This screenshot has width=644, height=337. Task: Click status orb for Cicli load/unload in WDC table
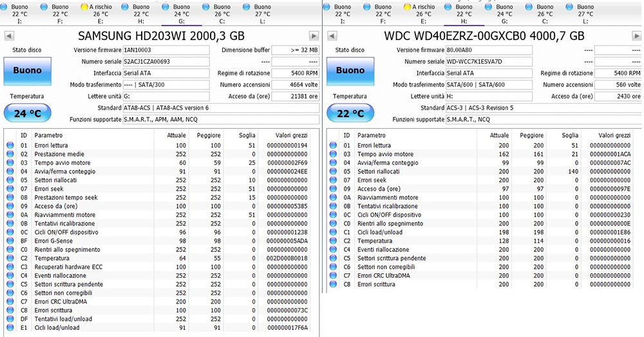(x=333, y=232)
